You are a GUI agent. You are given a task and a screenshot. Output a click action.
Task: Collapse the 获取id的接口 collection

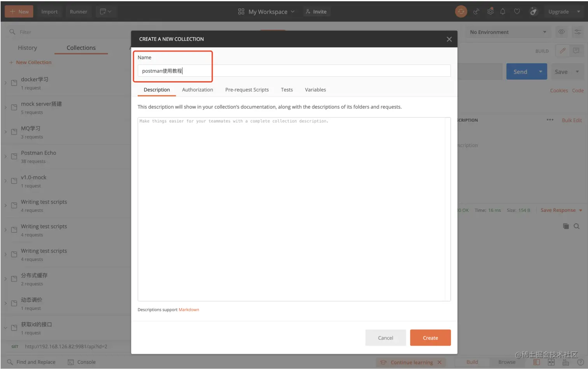click(x=5, y=328)
